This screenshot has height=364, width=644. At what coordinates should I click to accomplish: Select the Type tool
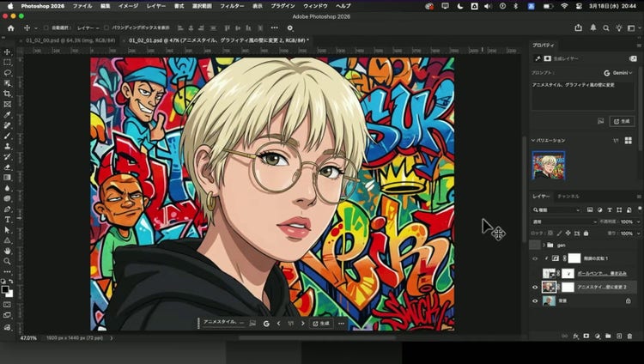7,220
